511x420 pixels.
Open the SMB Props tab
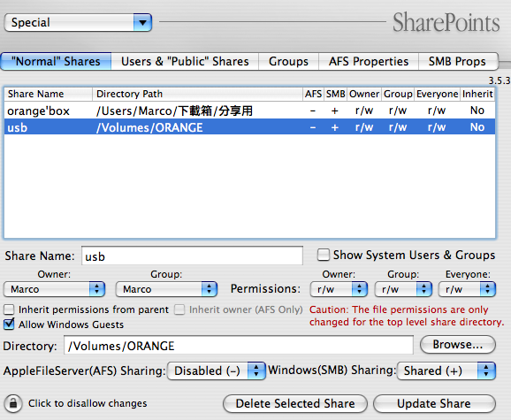click(x=458, y=61)
